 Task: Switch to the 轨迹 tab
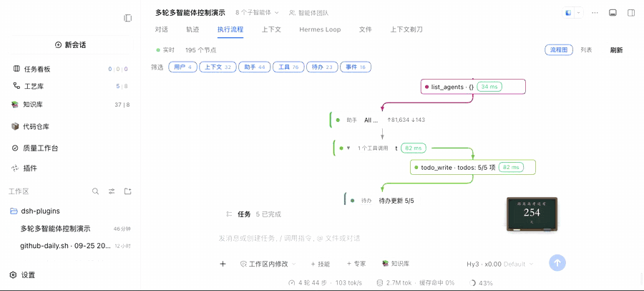click(x=192, y=29)
